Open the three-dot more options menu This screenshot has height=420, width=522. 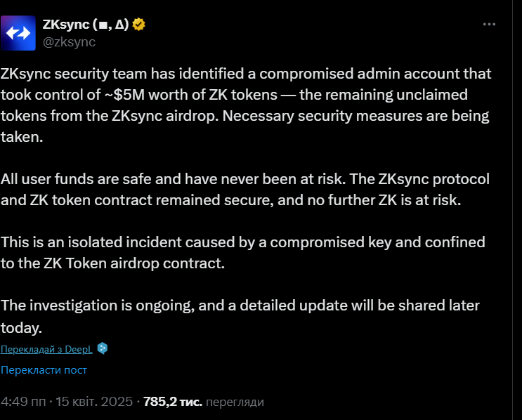click(489, 25)
